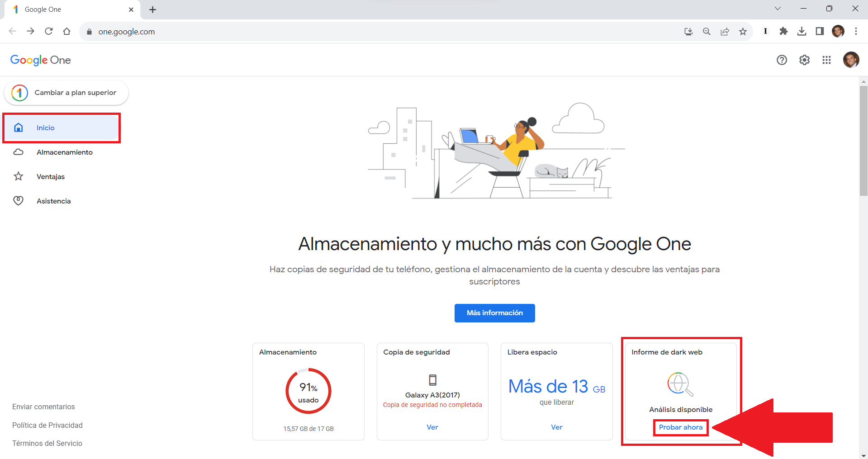
Task: Click 'Galaxy A3(2017)' device name
Action: [432, 395]
